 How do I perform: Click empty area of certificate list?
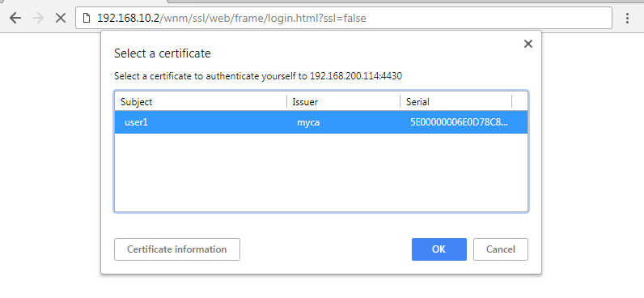pyautogui.click(x=321, y=172)
